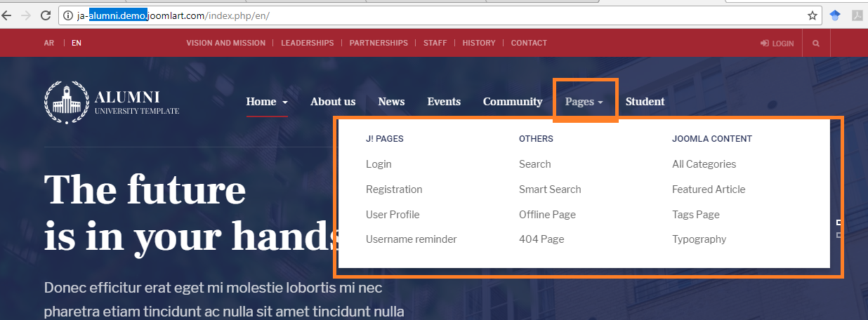This screenshot has width=868, height=320.
Task: Click the address bar URL field
Action: point(439,15)
